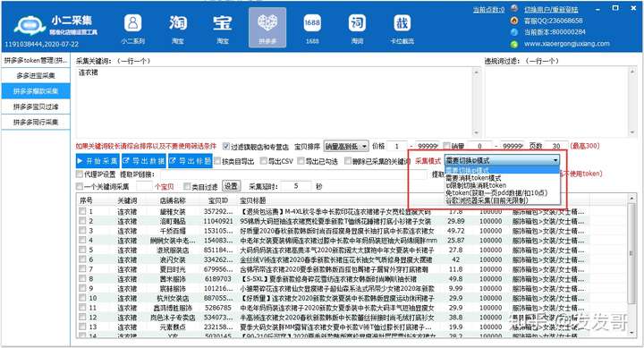This screenshot has height=348, width=644.
Task: Open the 淘词 keyword icon
Action: pyautogui.click(x=357, y=23)
